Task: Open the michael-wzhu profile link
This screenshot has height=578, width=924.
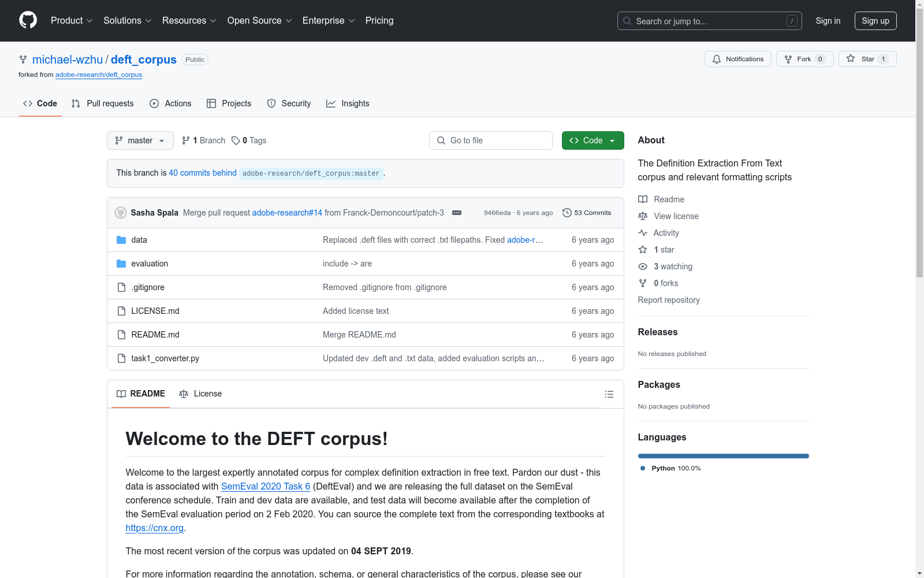Action: point(68,60)
